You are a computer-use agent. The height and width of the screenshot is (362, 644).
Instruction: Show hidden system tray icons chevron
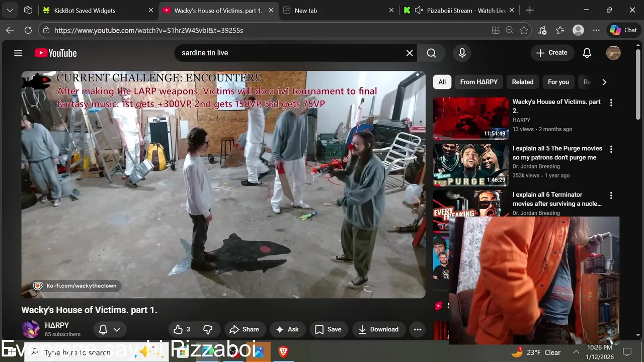pyautogui.click(x=577, y=352)
